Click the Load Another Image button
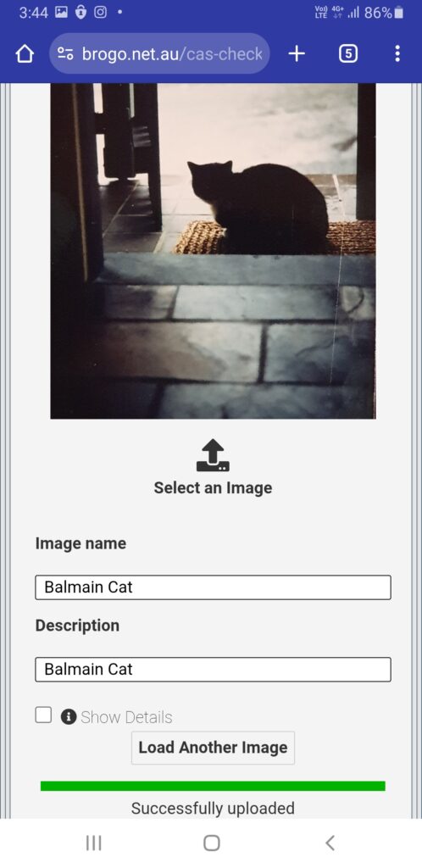Screen dimensions: 422x868 coord(213,748)
